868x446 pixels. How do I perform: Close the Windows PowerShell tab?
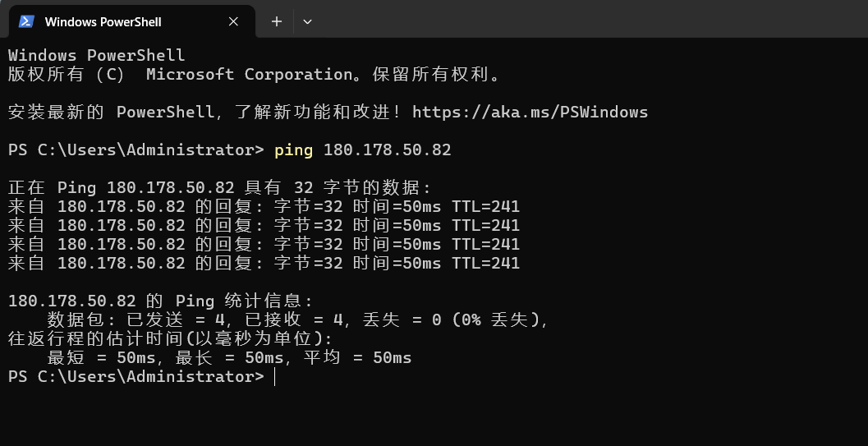(233, 21)
